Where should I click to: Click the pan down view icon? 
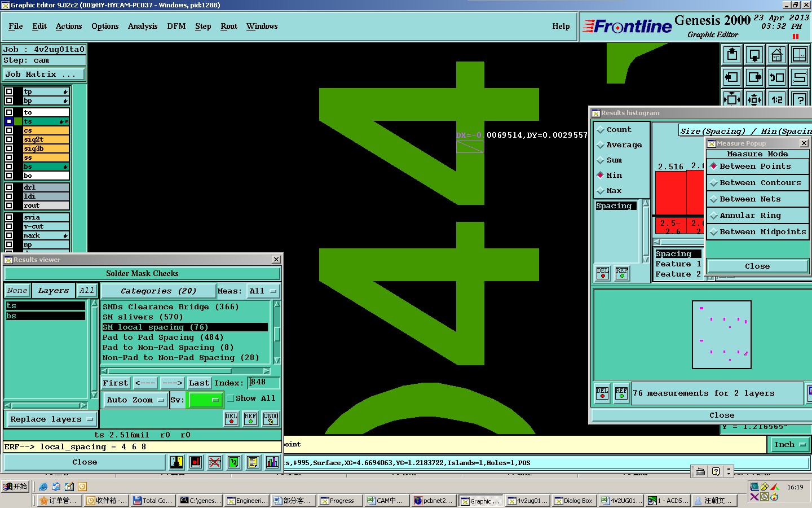pyautogui.click(x=754, y=55)
